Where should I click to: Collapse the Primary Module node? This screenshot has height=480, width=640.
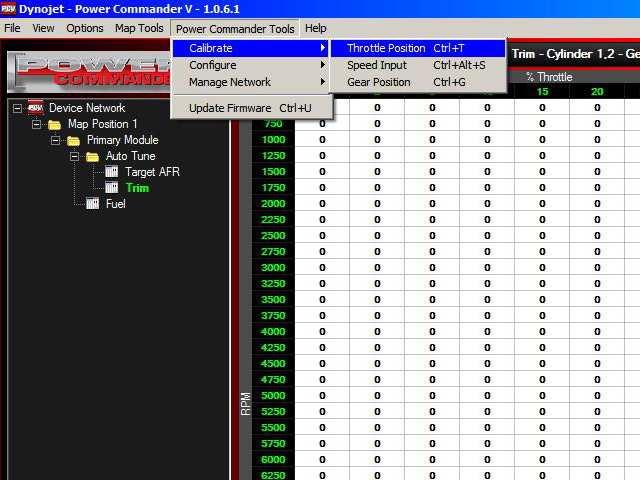tap(55, 140)
